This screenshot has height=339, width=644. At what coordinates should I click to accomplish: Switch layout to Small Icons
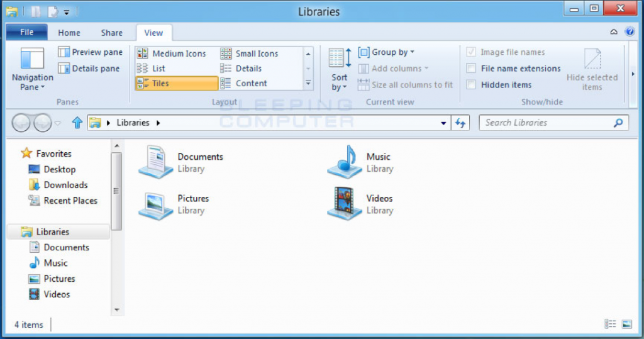pyautogui.click(x=249, y=53)
